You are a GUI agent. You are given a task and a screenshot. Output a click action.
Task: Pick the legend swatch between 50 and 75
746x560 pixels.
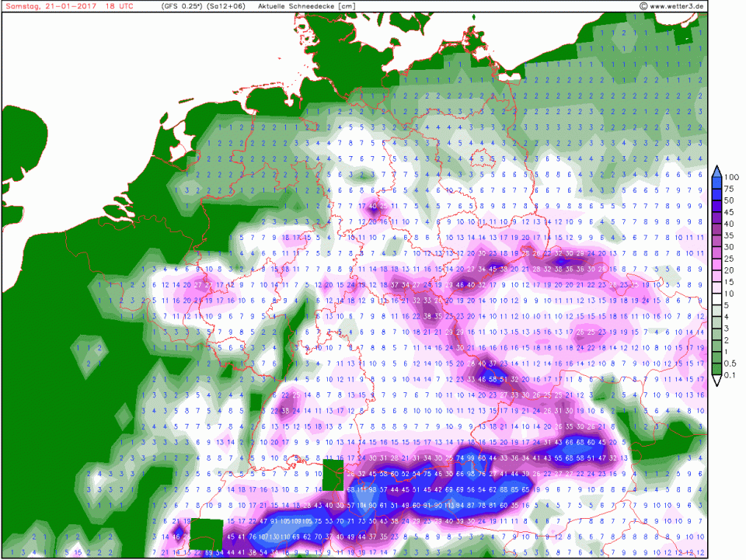(718, 194)
